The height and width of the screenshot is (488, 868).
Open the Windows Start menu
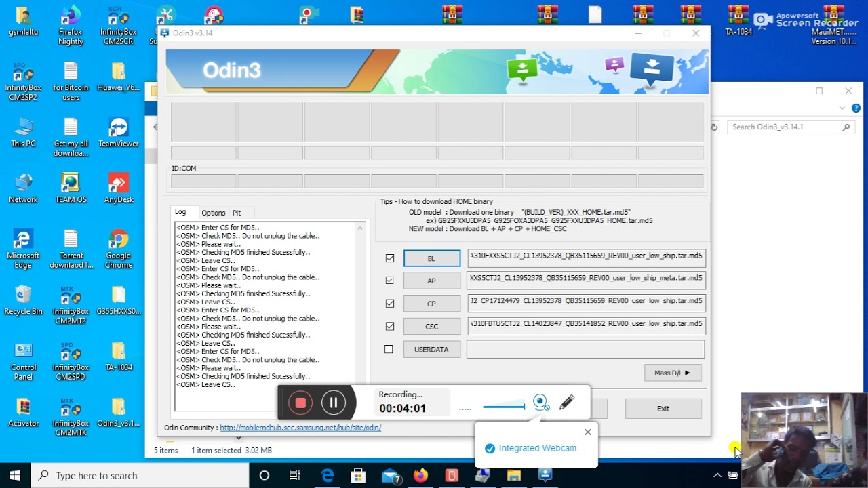tap(15, 476)
